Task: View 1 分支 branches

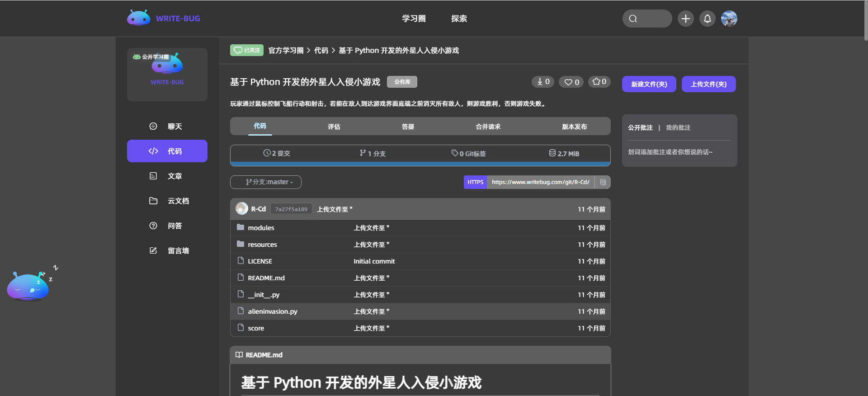Action: tap(373, 153)
